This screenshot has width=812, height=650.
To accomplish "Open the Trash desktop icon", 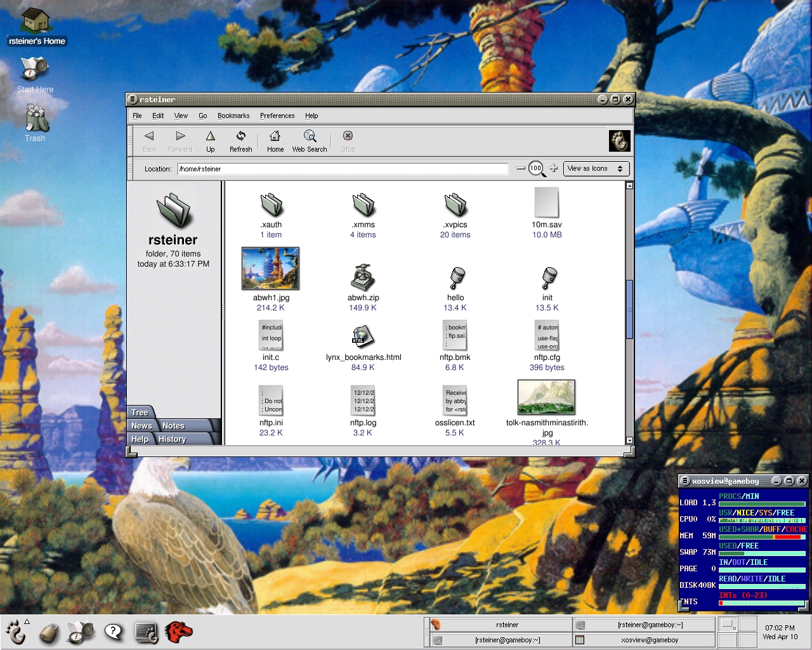I will 36,123.
